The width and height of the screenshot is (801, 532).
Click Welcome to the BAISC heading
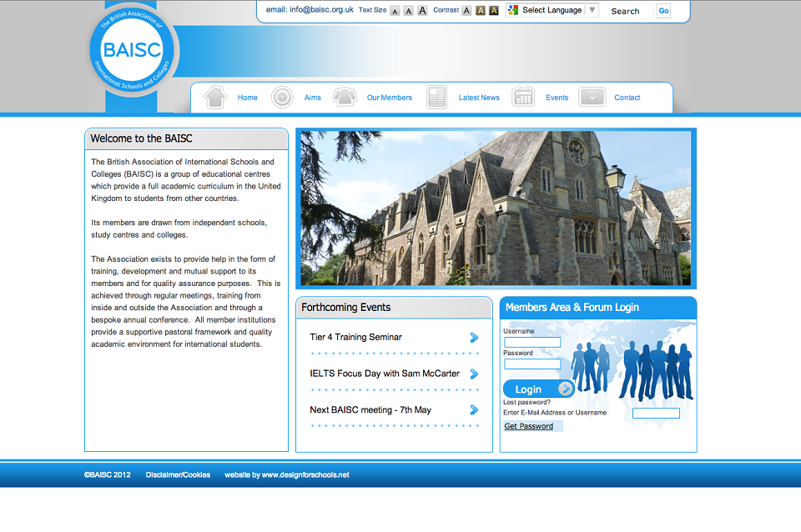click(x=142, y=138)
